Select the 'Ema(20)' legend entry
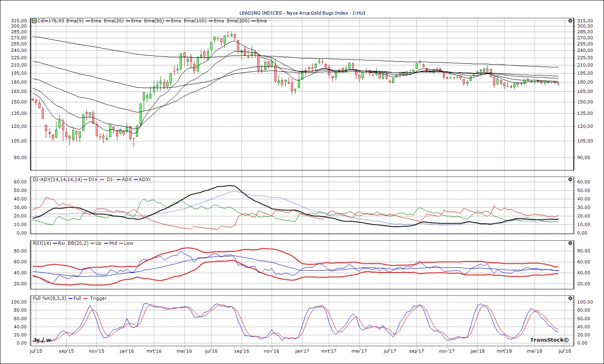 coord(114,21)
